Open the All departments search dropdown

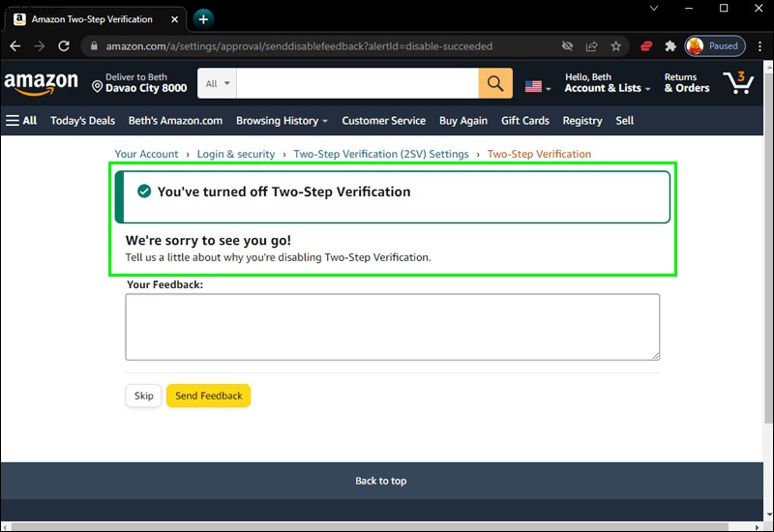pos(217,83)
